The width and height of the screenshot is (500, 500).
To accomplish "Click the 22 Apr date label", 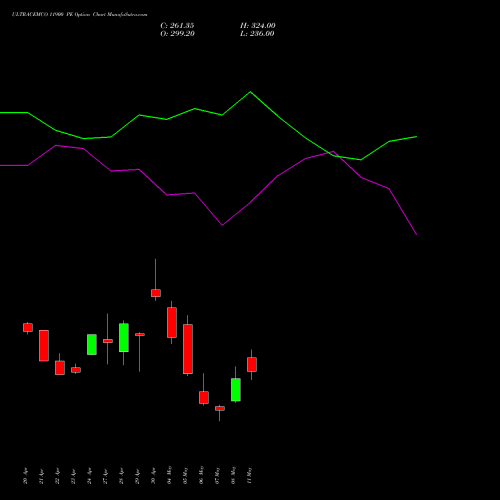I will [58, 476].
